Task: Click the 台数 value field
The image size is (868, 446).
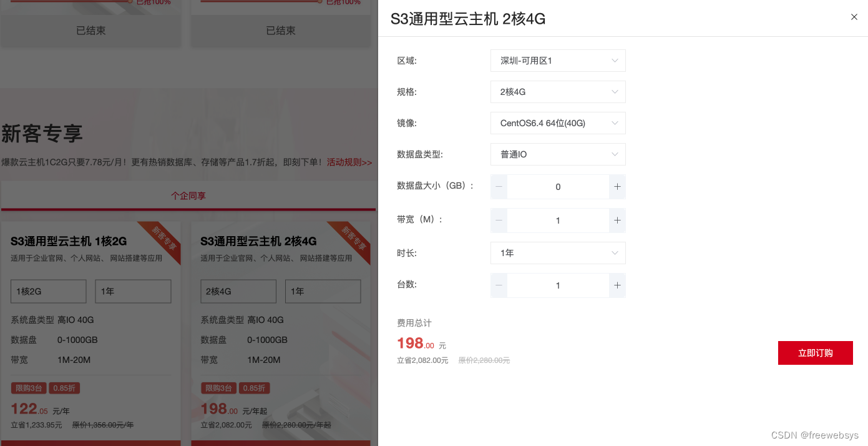Action: (558, 285)
